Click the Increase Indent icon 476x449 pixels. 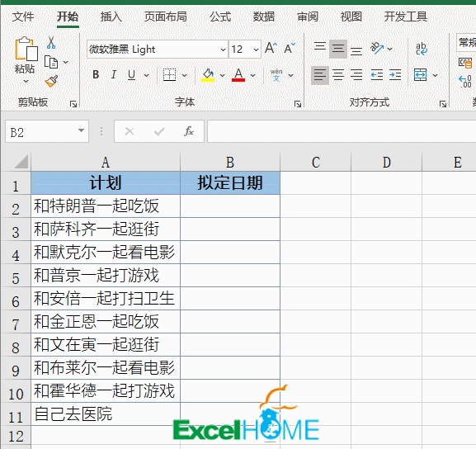click(395, 75)
